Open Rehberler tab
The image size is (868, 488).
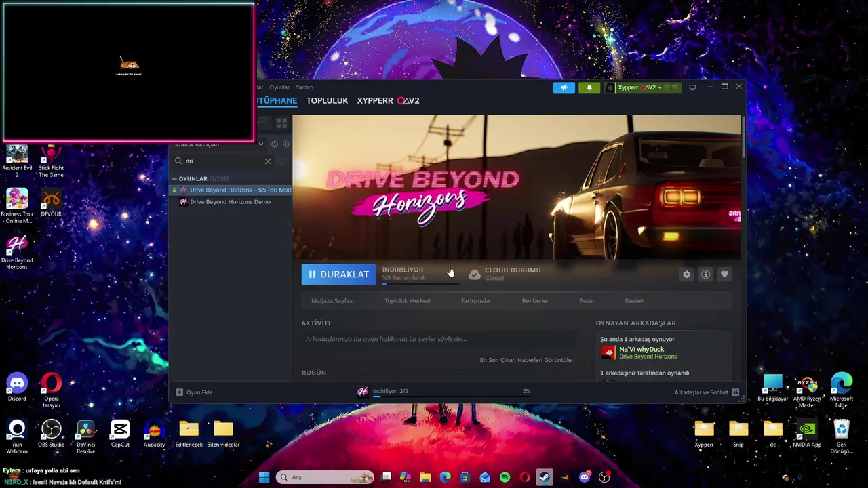535,301
